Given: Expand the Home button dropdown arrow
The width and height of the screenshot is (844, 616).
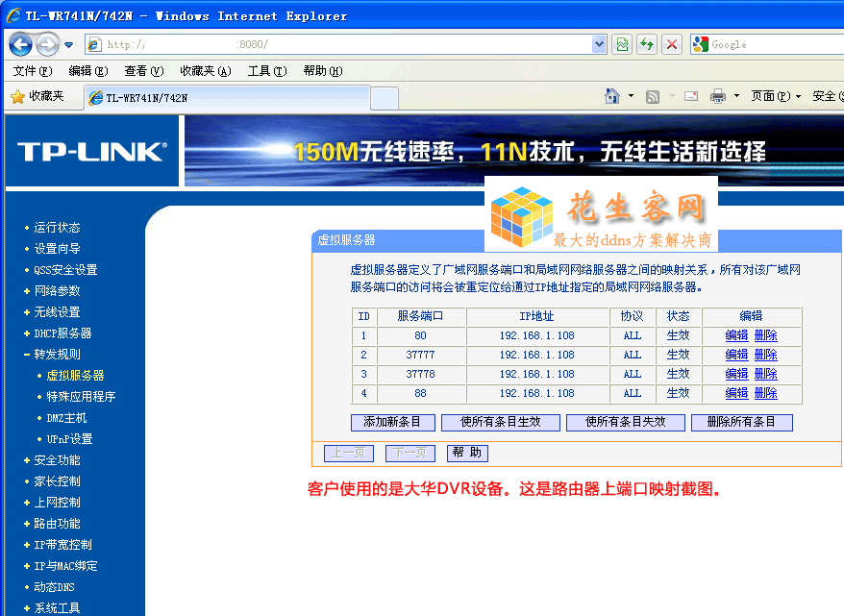Looking at the screenshot, I should [x=631, y=96].
